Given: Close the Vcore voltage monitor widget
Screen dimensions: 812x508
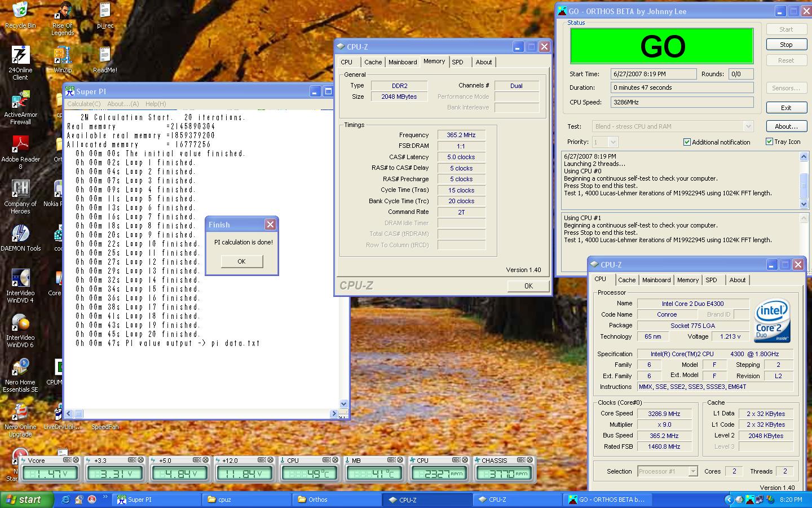Looking at the screenshot, I should (x=76, y=460).
